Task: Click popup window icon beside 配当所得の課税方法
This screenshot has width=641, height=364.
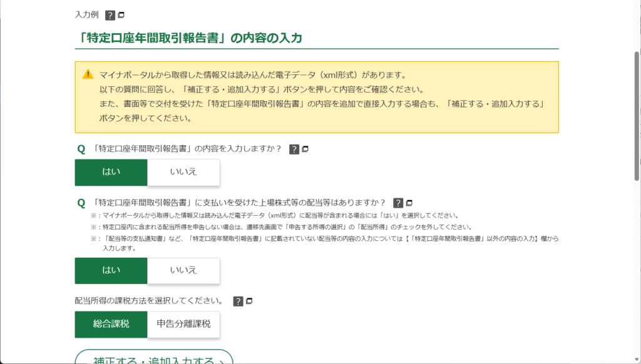Action: click(x=249, y=301)
